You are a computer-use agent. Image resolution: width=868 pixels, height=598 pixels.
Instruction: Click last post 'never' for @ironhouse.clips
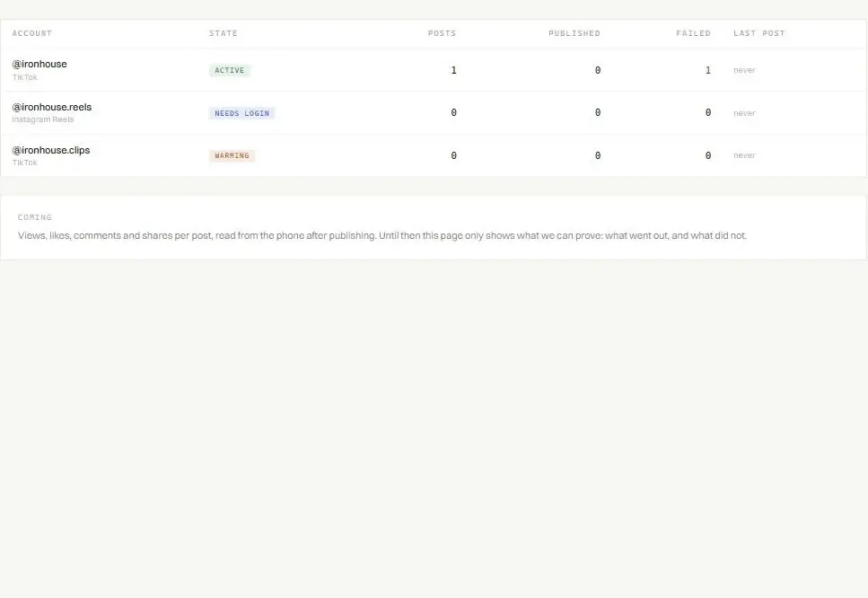point(744,155)
